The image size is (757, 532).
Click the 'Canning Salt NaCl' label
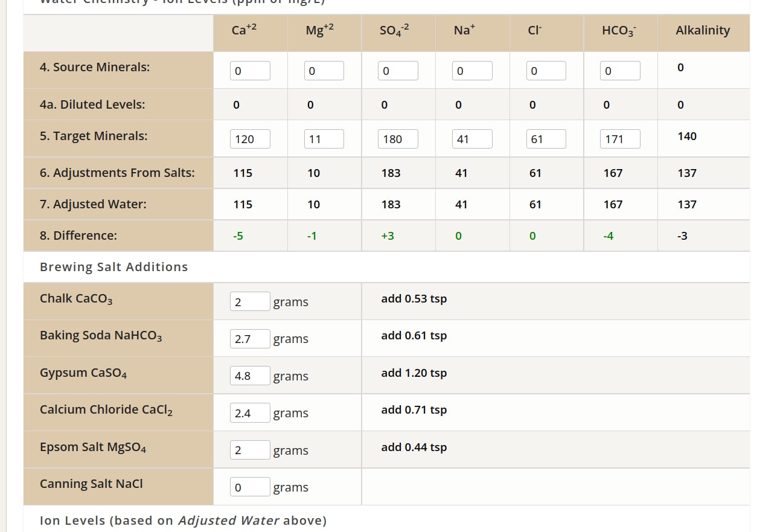point(91,484)
